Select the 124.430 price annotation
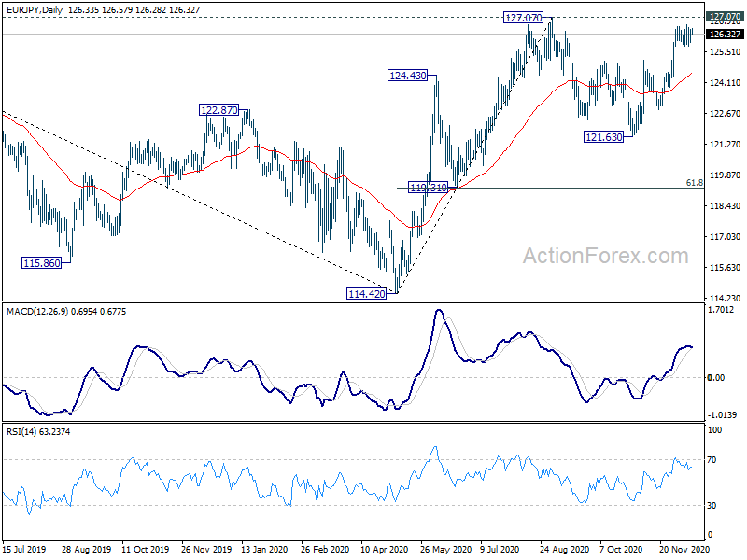Viewport: 747px width, 560px height. point(408,76)
